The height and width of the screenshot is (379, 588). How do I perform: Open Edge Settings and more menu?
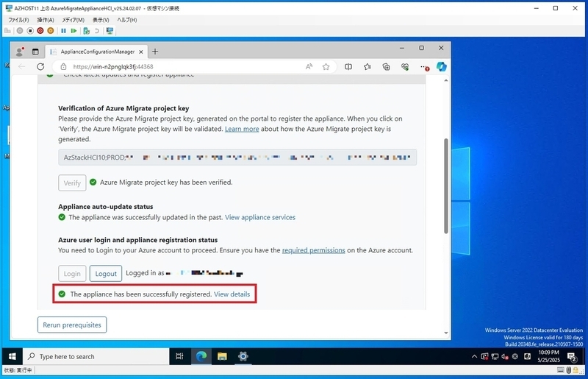(x=424, y=67)
